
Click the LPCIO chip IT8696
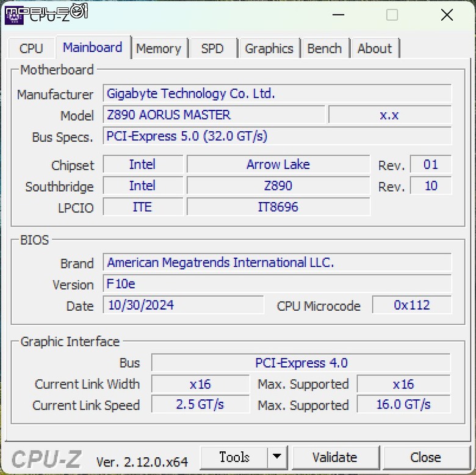tap(278, 207)
